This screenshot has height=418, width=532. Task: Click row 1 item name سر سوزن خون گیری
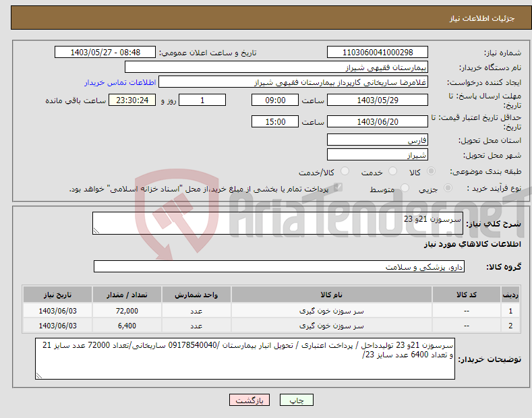point(331,311)
